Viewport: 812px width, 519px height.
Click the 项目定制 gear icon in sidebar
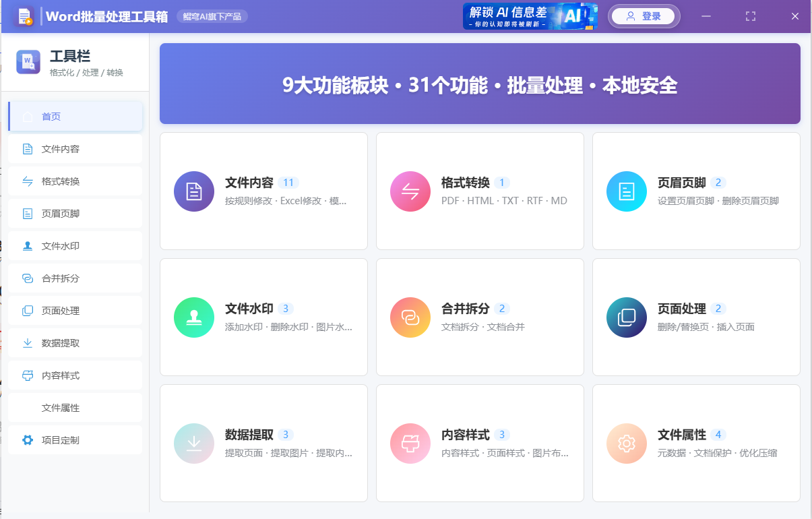click(x=28, y=439)
